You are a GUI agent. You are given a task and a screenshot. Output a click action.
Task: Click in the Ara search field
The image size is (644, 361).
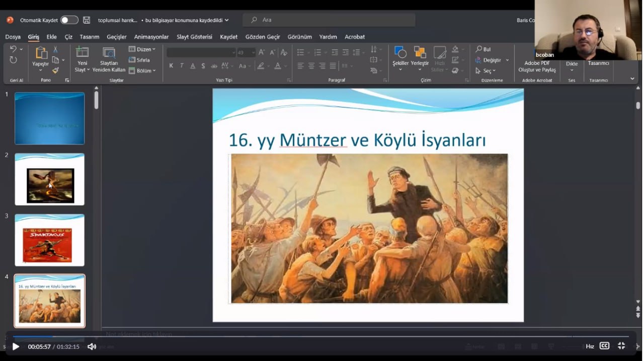329,20
